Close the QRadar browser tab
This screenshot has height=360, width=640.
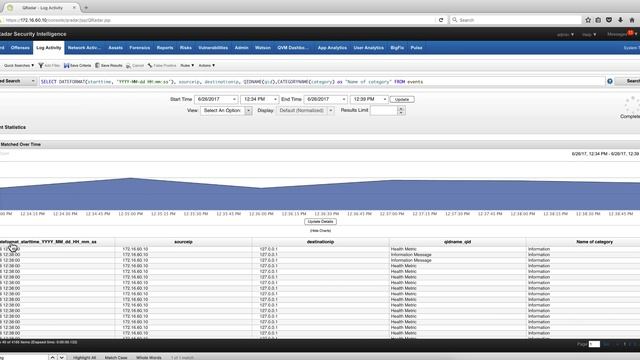[x=74, y=8]
